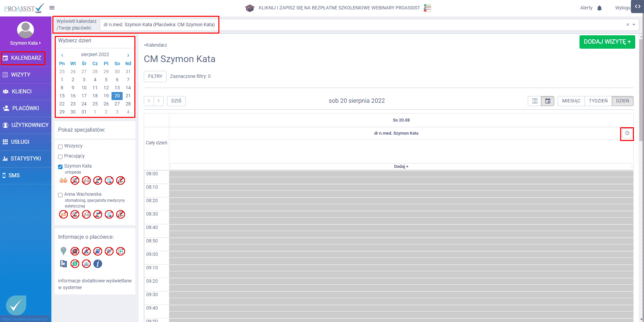The width and height of the screenshot is (644, 322).
Task: Open the calendar selector dropdown arrow
Action: tap(634, 25)
